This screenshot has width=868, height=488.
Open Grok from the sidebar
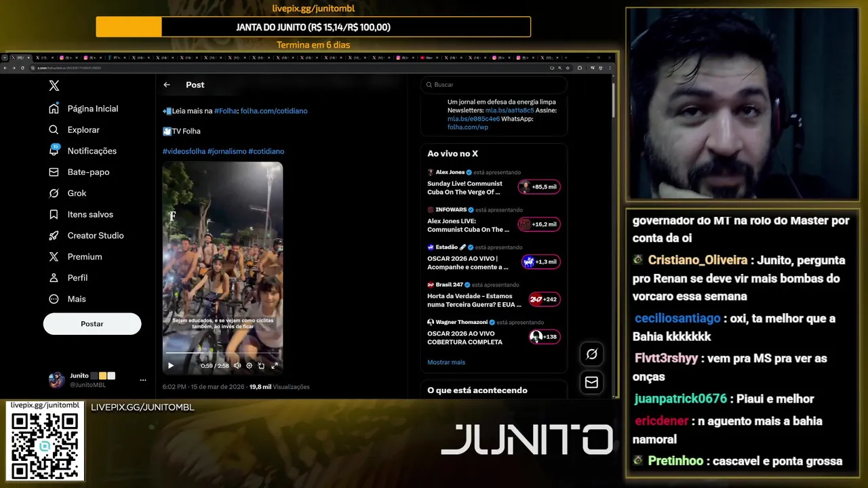(68, 193)
